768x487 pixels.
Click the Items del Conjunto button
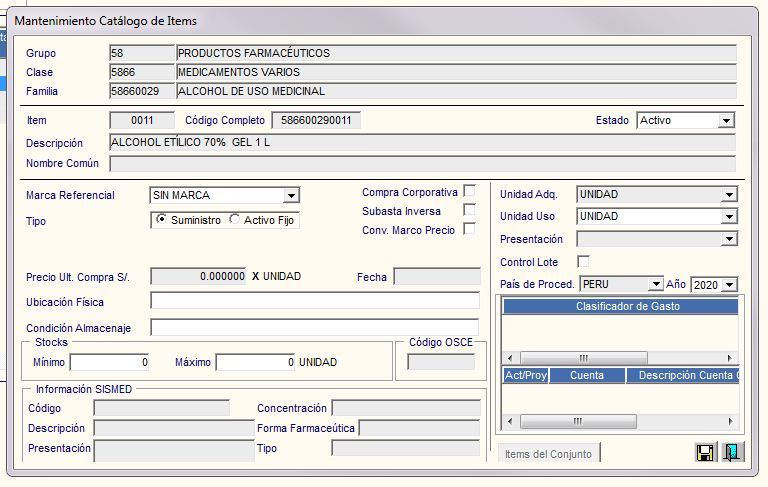point(549,454)
